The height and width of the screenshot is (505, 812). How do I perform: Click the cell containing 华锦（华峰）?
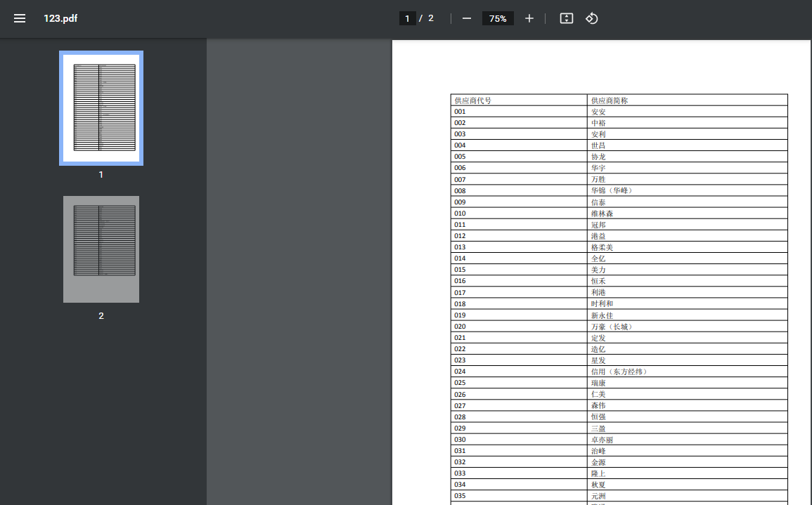pyautogui.click(x=687, y=190)
